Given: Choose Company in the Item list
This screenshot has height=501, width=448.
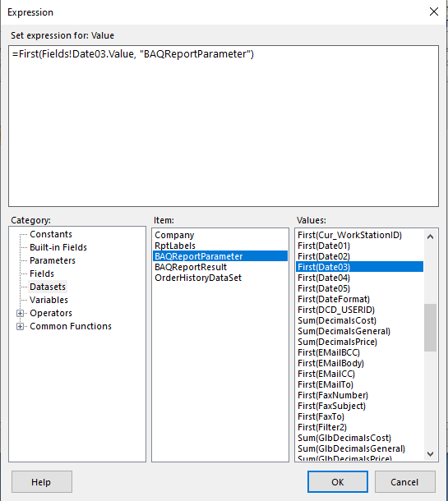Looking at the screenshot, I should (219, 235).
